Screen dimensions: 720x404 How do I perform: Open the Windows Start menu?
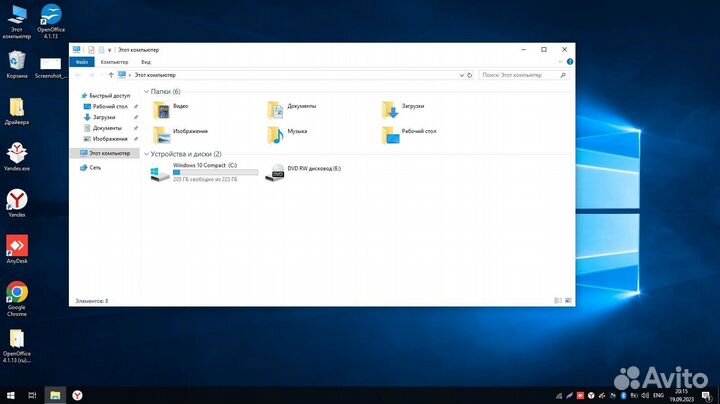tap(11, 395)
